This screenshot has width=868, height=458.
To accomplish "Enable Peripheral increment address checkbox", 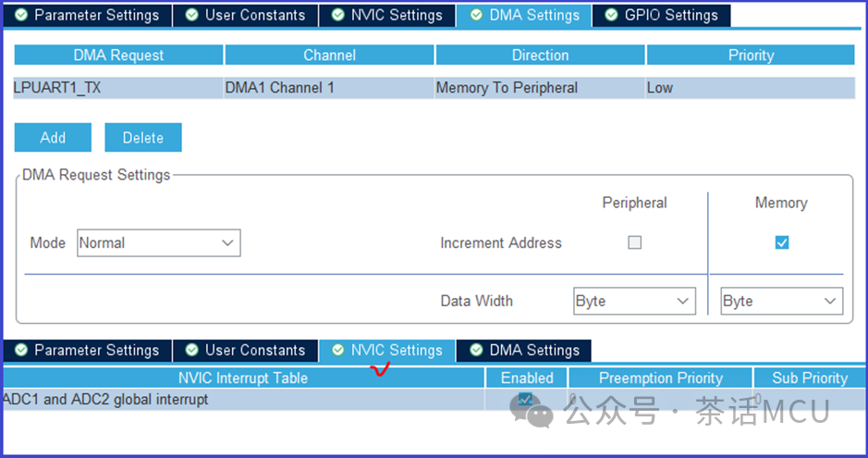I will click(634, 242).
